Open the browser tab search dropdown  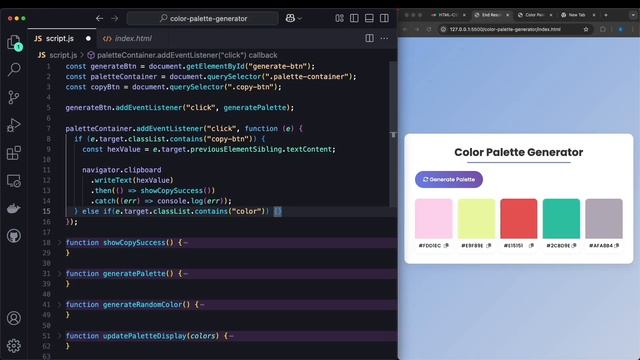[x=633, y=15]
